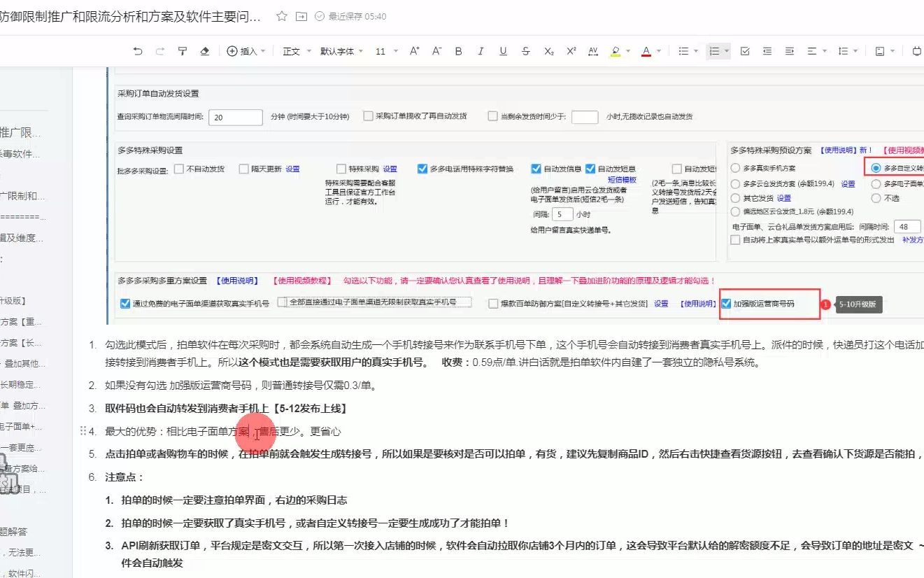Increase font size with A+ icon
The width and height of the screenshot is (924, 578).
click(x=415, y=51)
